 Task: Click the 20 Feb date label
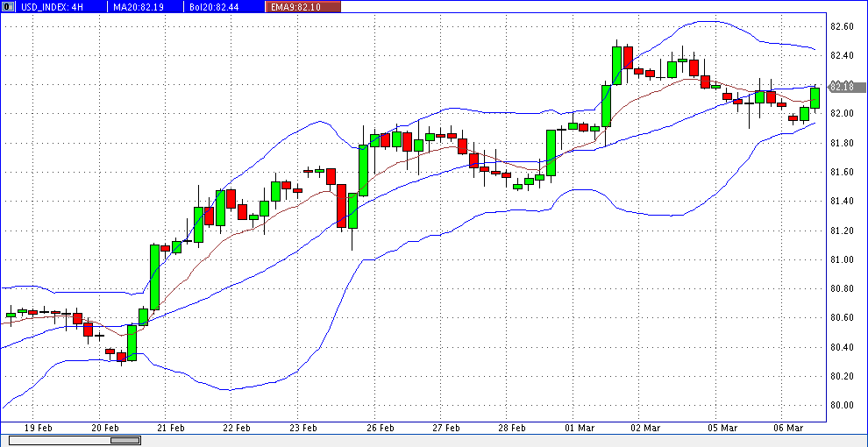104,429
